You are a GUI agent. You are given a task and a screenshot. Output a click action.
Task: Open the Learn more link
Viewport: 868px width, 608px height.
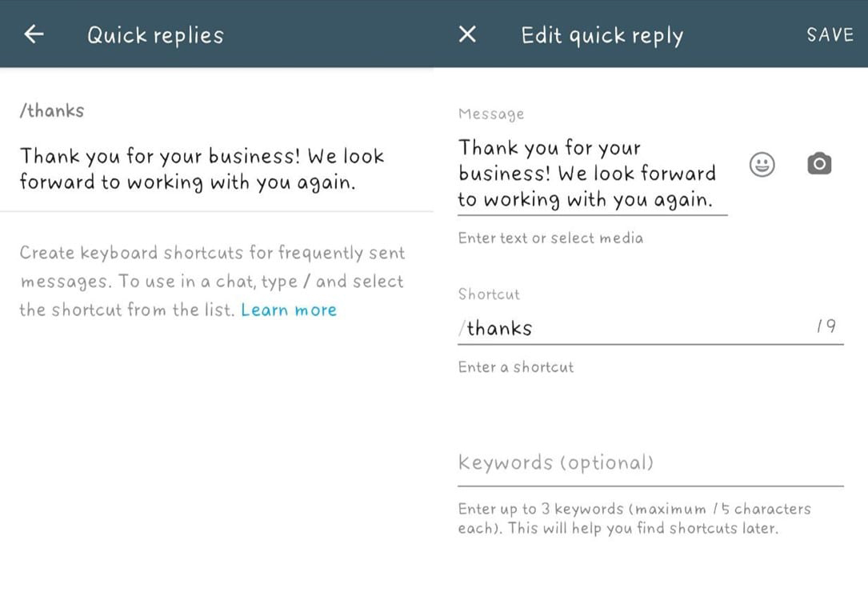tap(289, 310)
